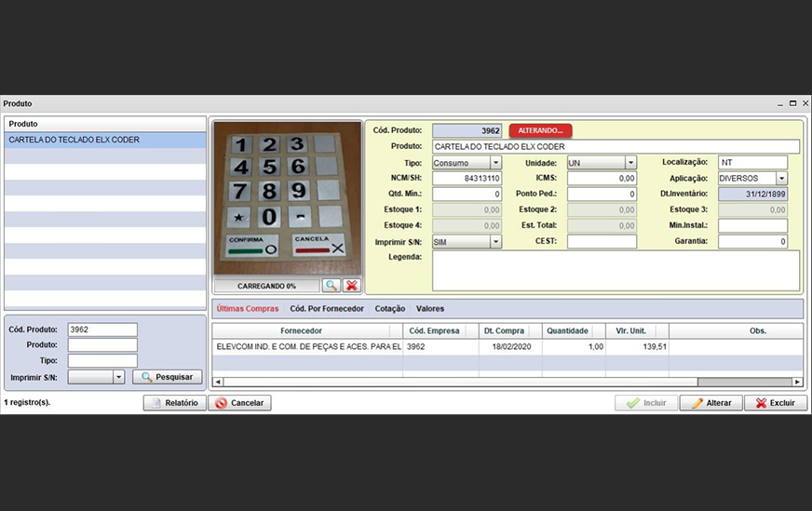Click the CEST input field

602,241
